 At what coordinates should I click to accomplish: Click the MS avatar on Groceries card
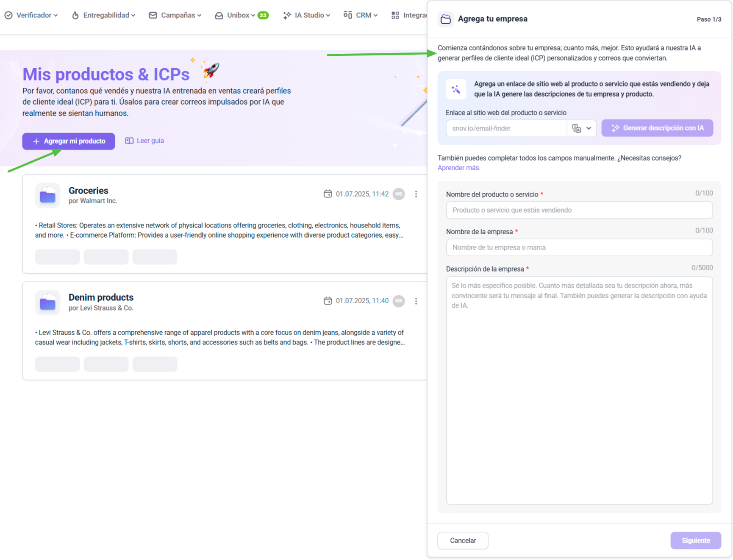pos(399,194)
